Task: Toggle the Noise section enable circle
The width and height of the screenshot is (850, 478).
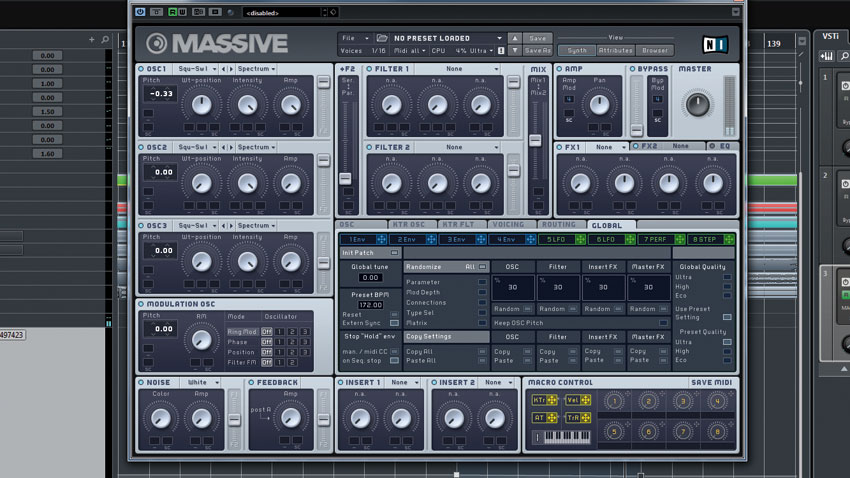Action: click(141, 383)
